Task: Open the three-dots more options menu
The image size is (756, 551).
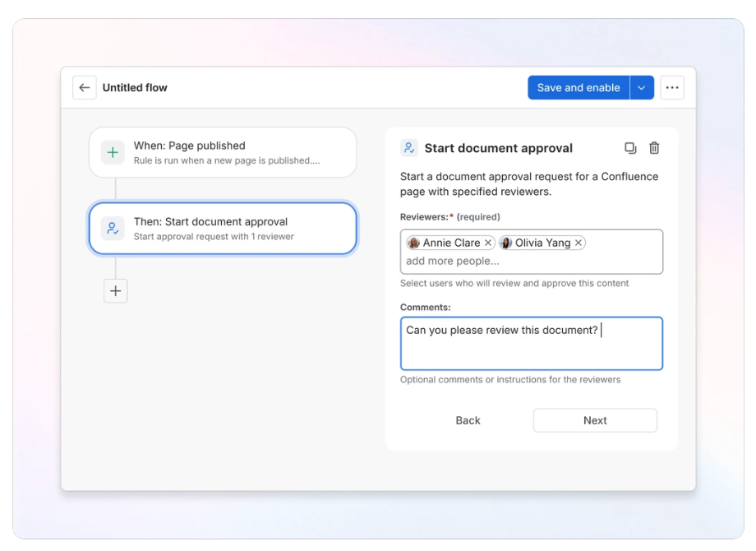Action: 672,88
